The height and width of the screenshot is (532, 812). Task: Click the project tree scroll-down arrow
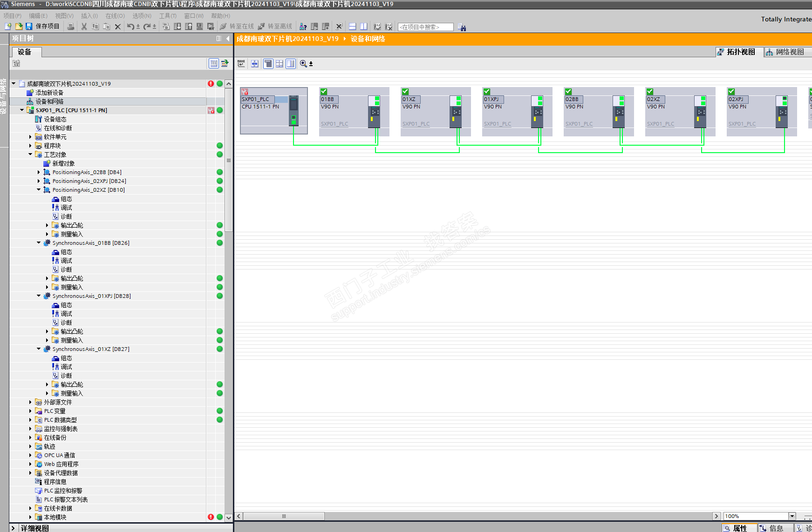(229, 517)
